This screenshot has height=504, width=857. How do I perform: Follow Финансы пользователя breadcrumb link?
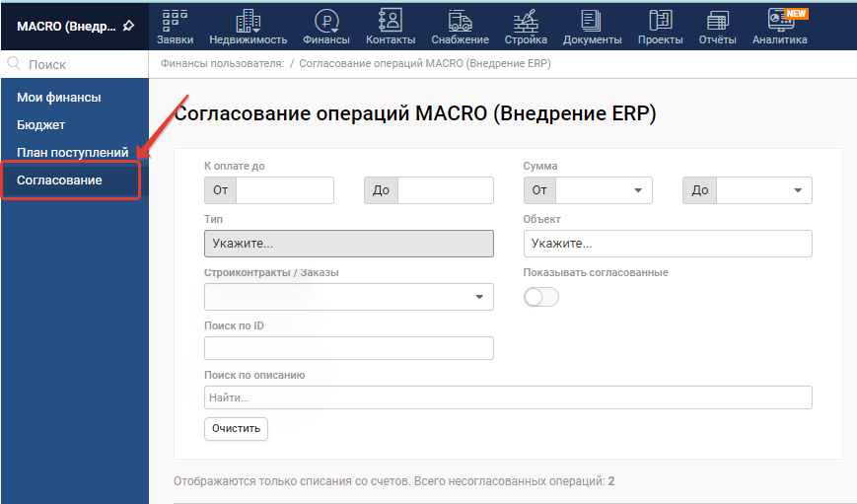point(222,63)
